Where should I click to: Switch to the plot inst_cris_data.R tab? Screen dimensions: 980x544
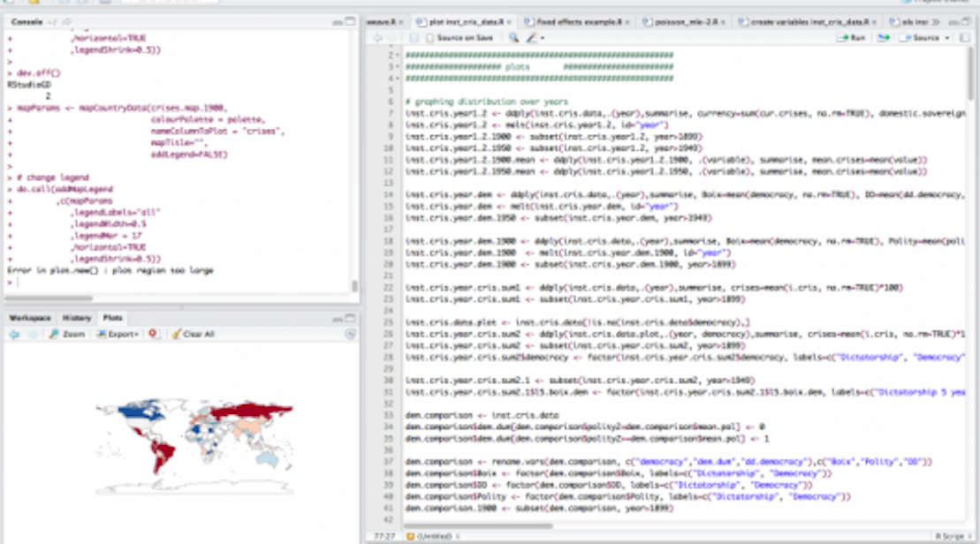click(x=466, y=22)
